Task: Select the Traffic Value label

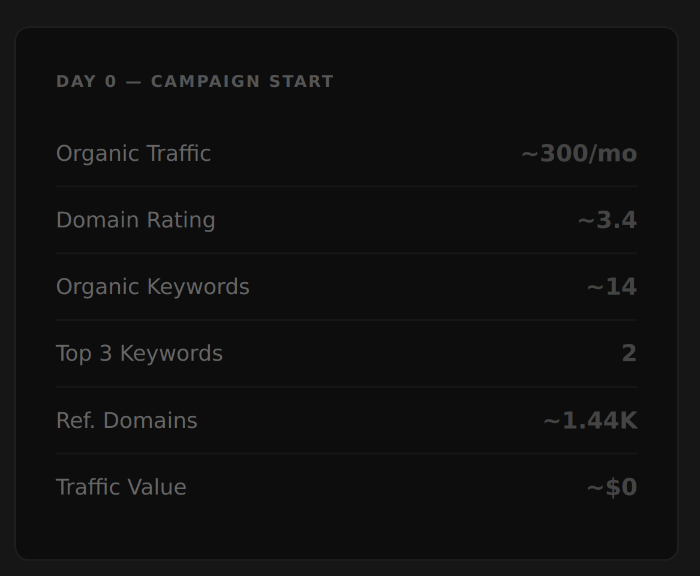Action: [121, 487]
